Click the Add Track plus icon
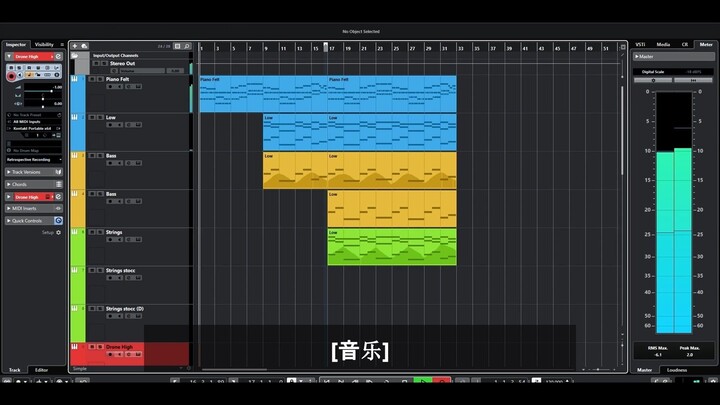The width and height of the screenshot is (720, 405). coord(75,46)
